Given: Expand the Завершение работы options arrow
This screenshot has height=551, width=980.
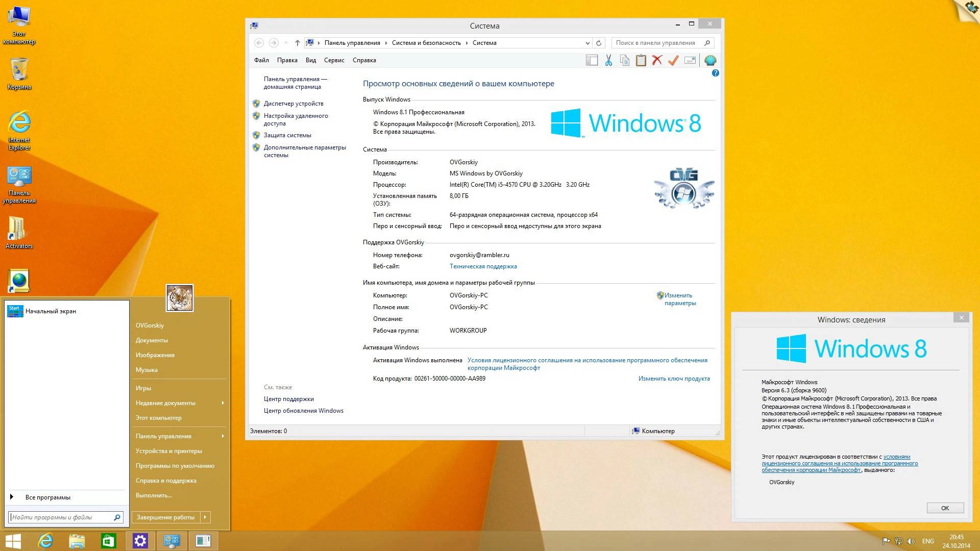Looking at the screenshot, I should [206, 517].
